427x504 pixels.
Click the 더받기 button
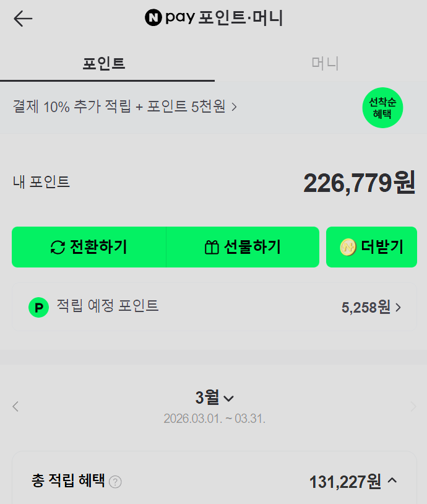click(x=371, y=247)
